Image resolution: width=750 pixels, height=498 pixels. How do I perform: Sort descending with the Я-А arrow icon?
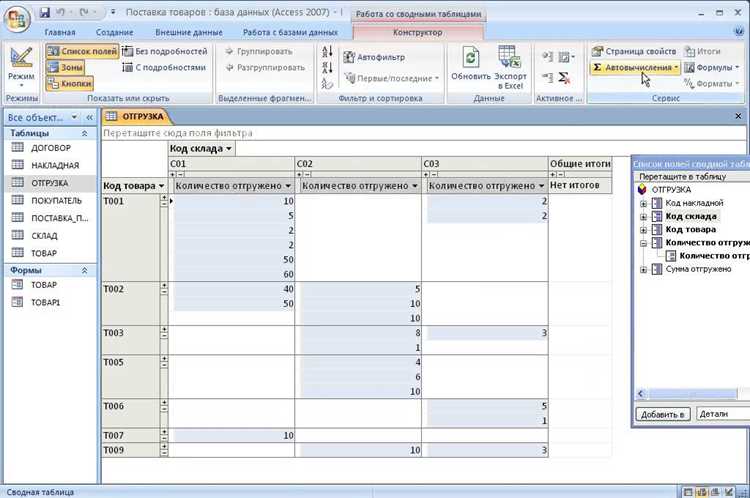pyautogui.click(x=327, y=67)
